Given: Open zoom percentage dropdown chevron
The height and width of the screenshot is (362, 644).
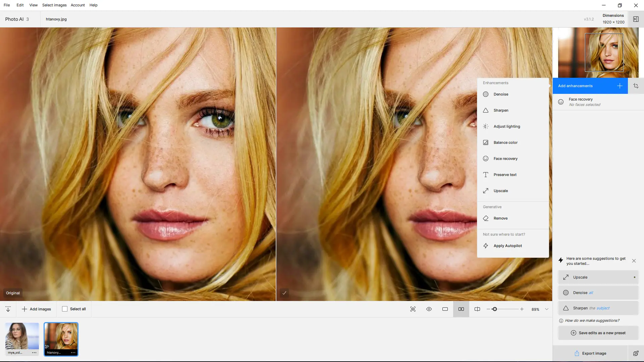Looking at the screenshot, I should pyautogui.click(x=547, y=309).
